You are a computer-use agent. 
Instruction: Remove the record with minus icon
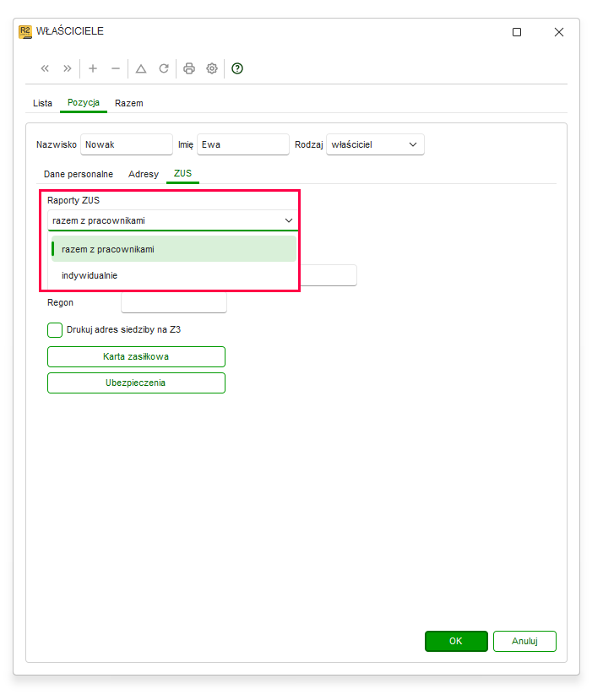click(x=116, y=68)
